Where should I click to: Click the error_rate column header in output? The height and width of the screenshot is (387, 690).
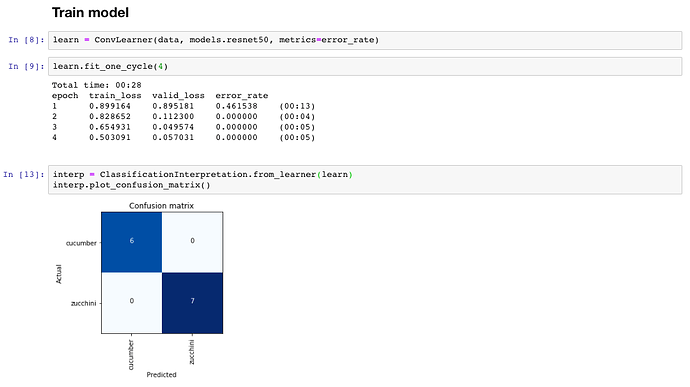(242, 96)
